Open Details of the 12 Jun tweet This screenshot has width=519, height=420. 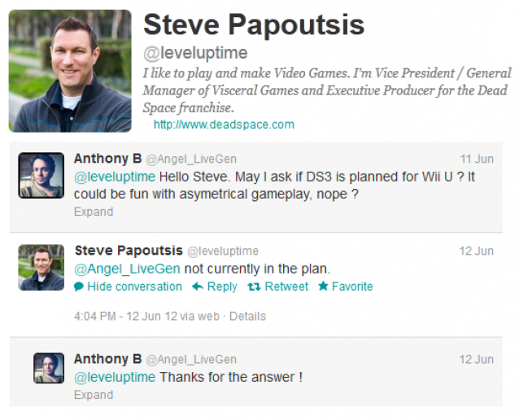[247, 317]
